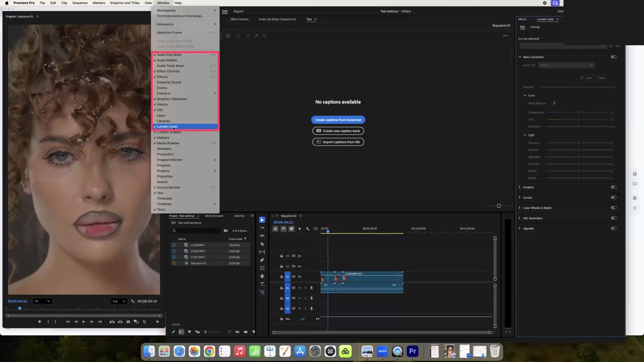This screenshot has width=644, height=362.
Task: Click the Auto button in Basic Correction
Action: coord(586,78)
